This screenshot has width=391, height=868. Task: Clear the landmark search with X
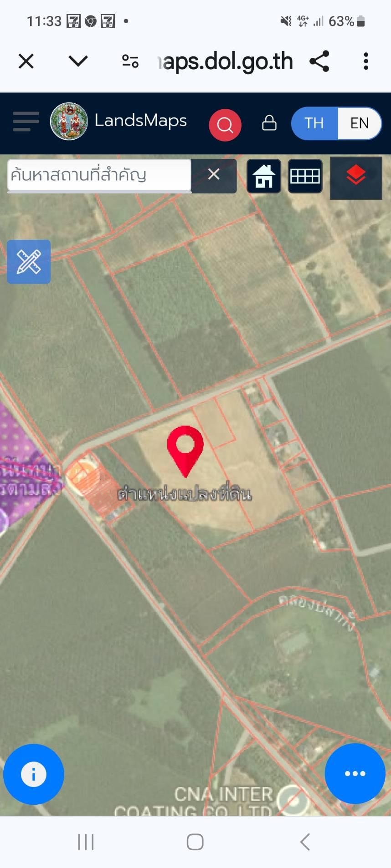214,174
